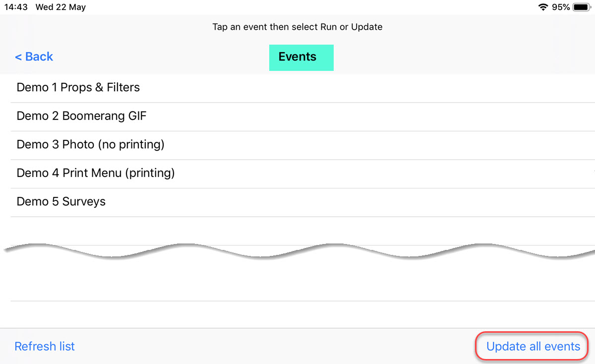Tap the highlighted Events title
The width and height of the screenshot is (595, 364).
pos(301,58)
